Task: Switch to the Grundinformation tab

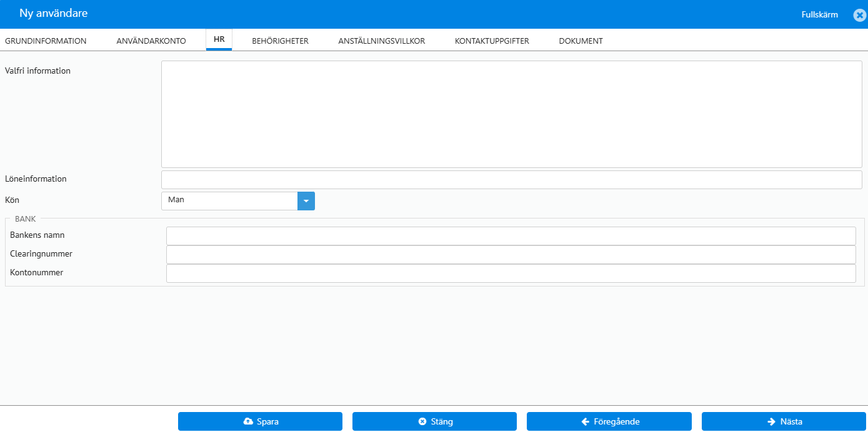Action: point(46,41)
